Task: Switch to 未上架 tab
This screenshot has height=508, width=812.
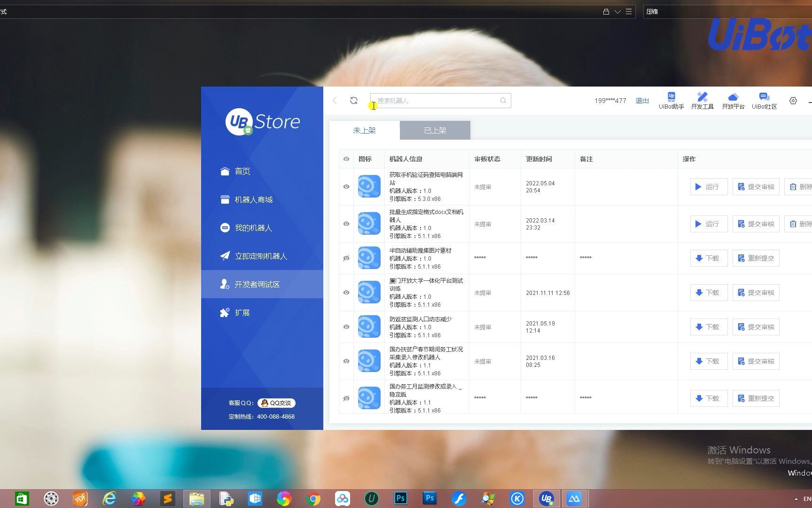Action: pyautogui.click(x=365, y=130)
